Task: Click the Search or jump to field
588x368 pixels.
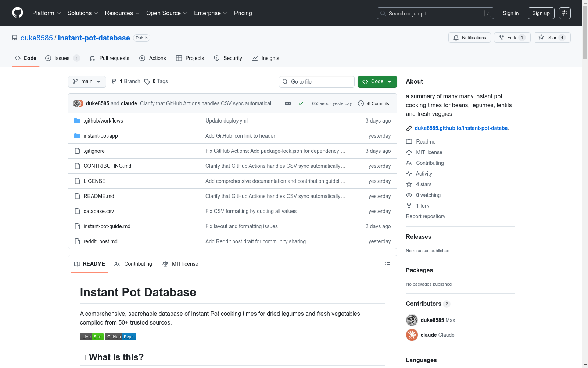Action: (x=435, y=13)
